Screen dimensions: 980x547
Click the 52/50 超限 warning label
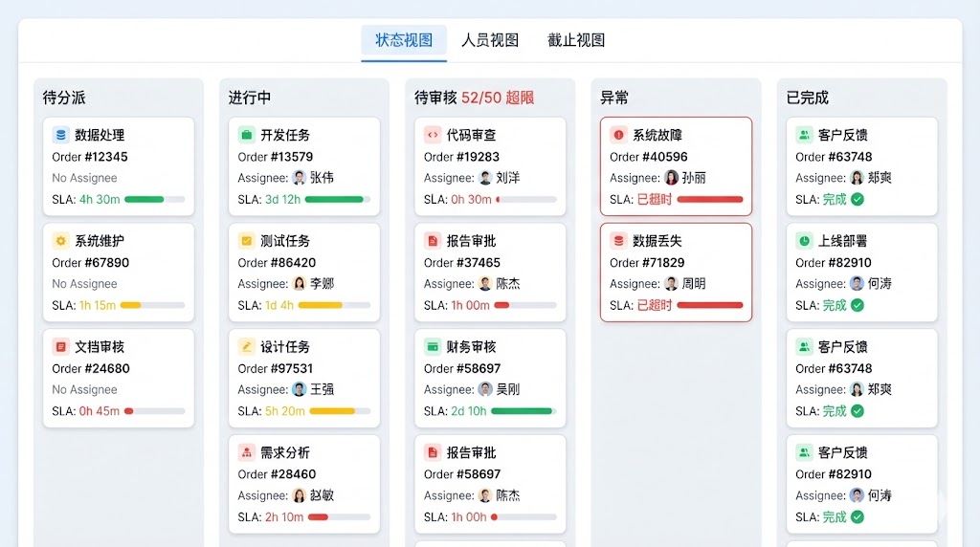click(x=498, y=98)
